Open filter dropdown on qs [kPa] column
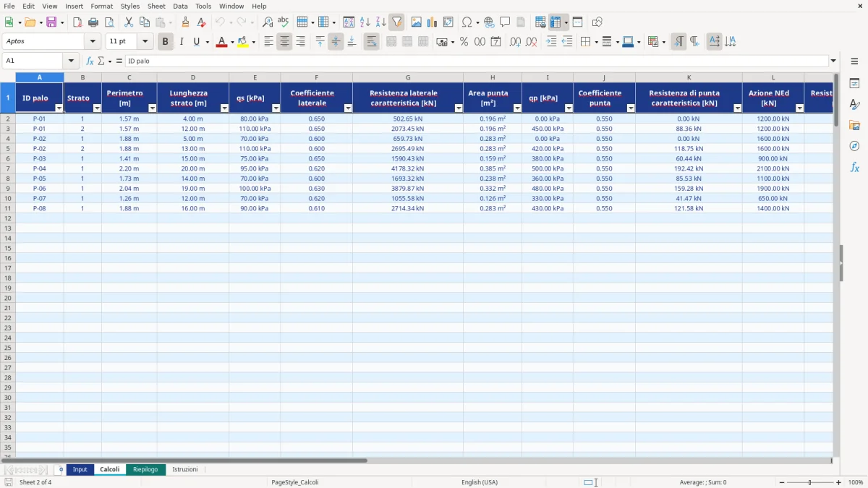The height and width of the screenshot is (488, 868). (276, 108)
